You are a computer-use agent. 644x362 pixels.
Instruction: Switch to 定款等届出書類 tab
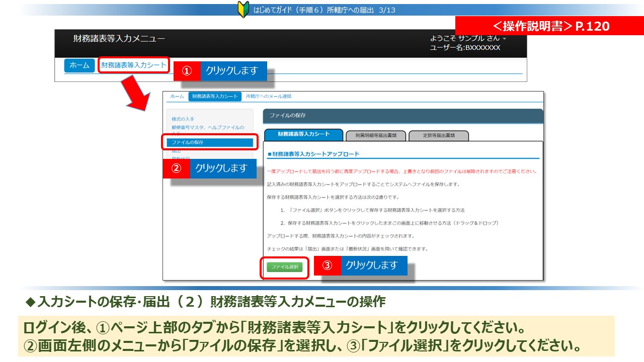(438, 135)
